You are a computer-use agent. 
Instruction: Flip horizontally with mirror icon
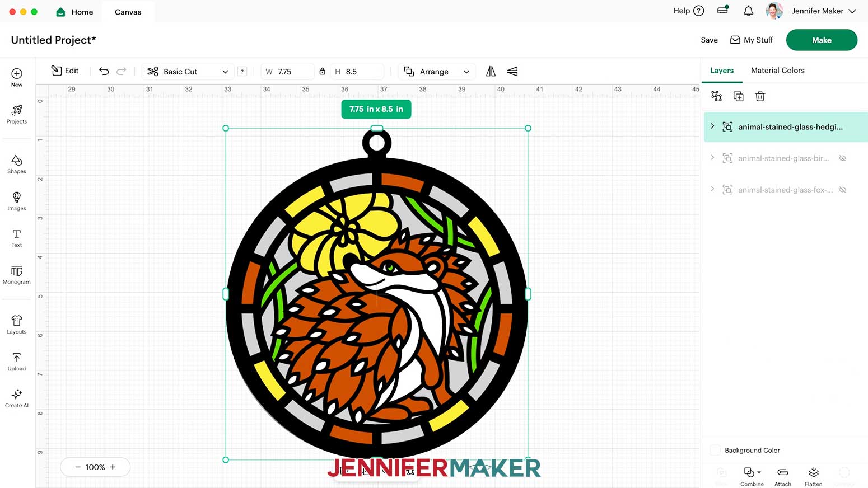coord(491,71)
